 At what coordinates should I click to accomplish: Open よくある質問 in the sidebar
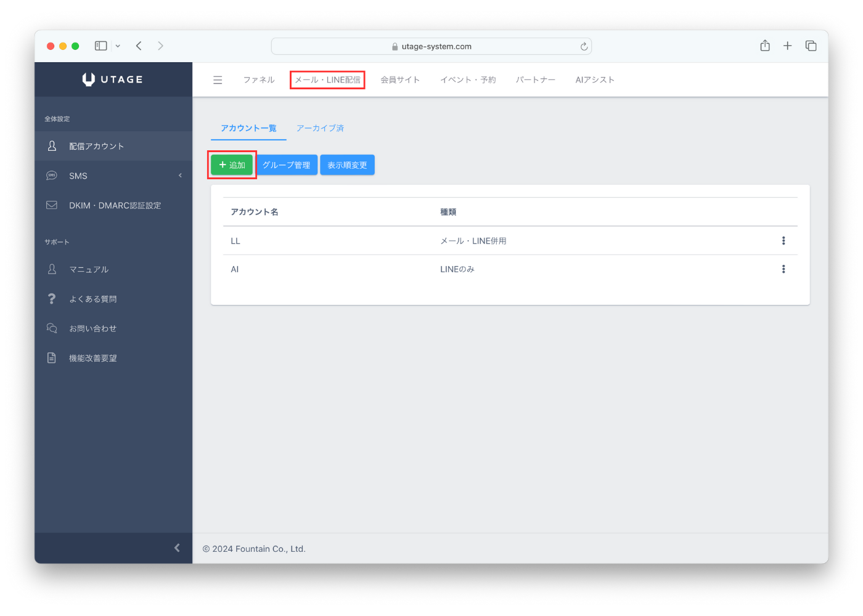point(113,299)
